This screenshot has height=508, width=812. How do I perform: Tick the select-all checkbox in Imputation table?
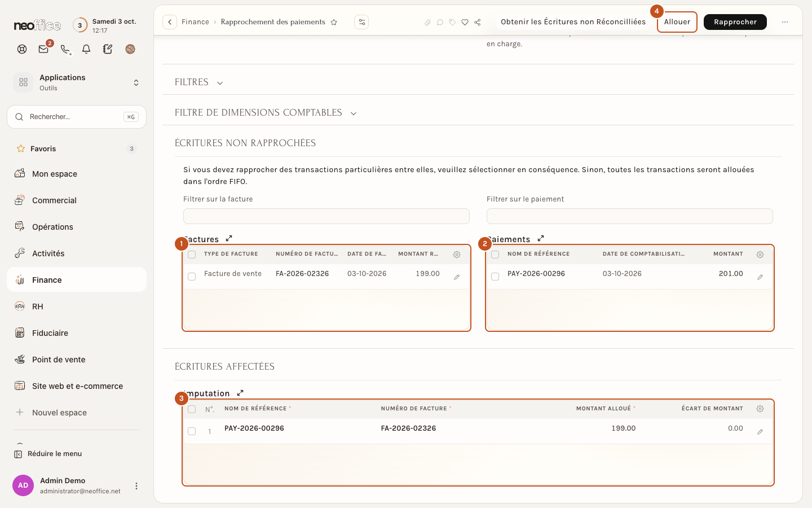point(192,409)
